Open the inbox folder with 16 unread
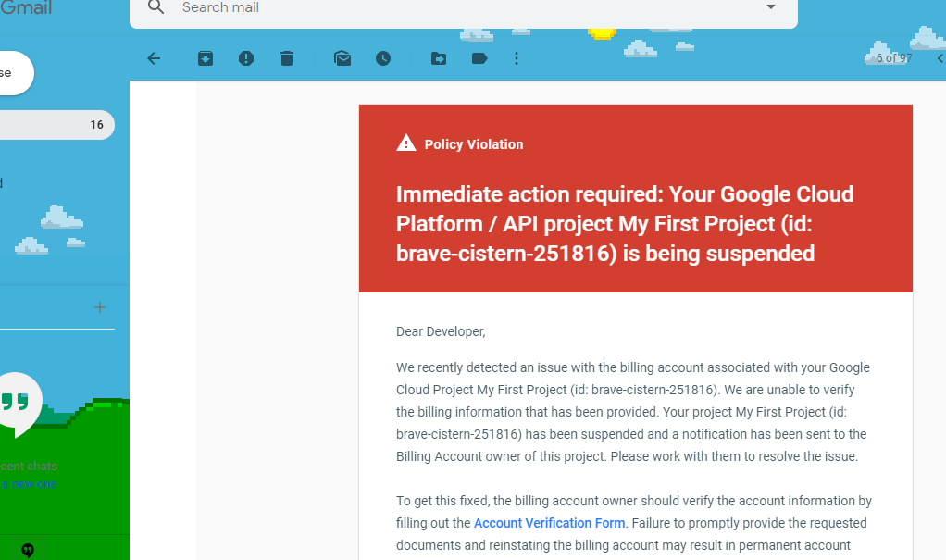 tap(54, 125)
